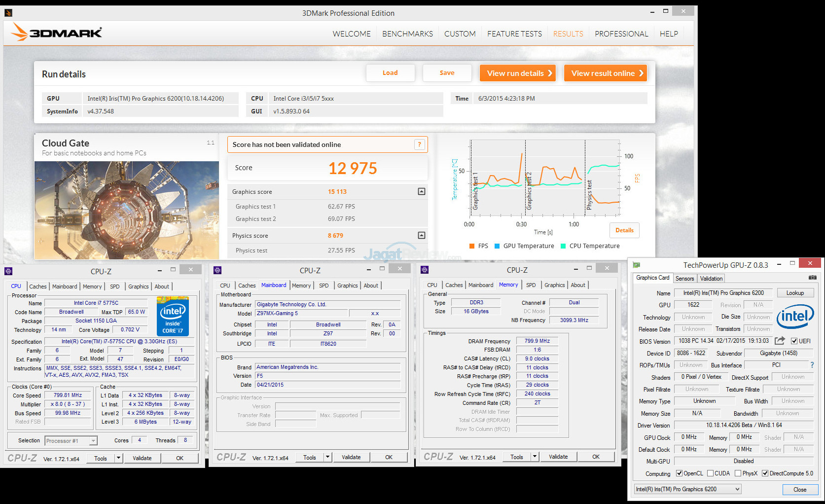The height and width of the screenshot is (504, 825).
Task: Click the 3DMark title bar app icon
Action: [8, 13]
